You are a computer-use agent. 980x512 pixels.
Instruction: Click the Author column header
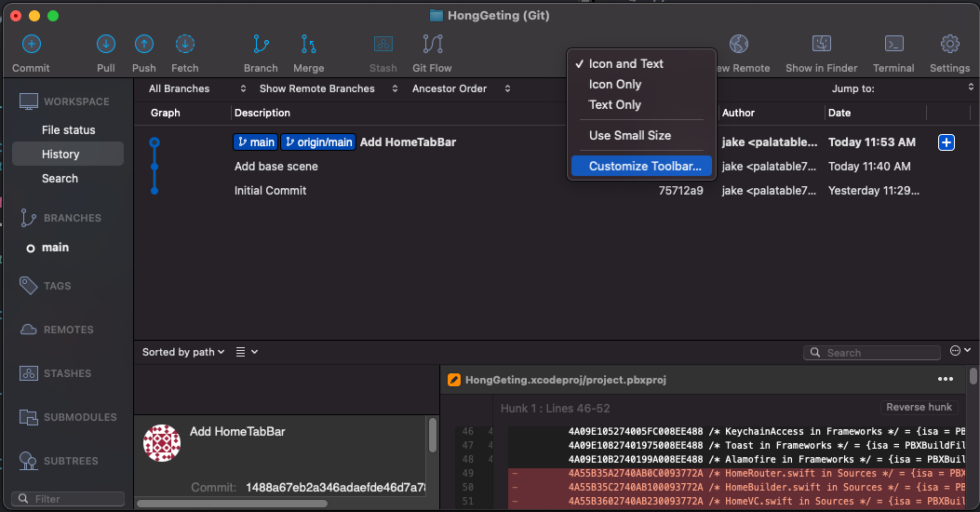coord(738,114)
